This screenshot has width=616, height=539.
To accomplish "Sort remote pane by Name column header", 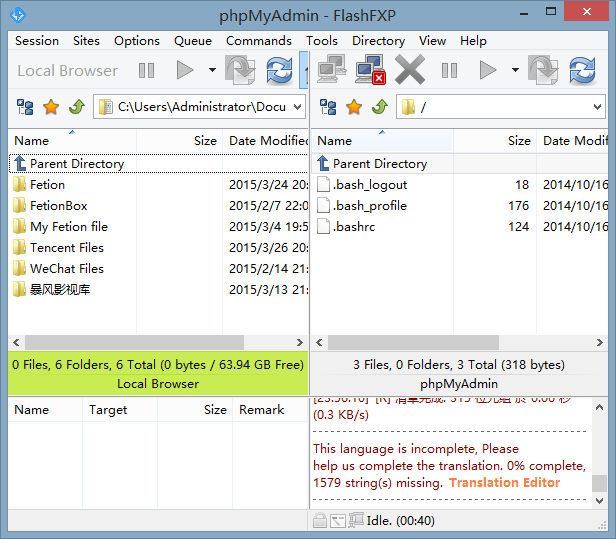I will tap(382, 141).
